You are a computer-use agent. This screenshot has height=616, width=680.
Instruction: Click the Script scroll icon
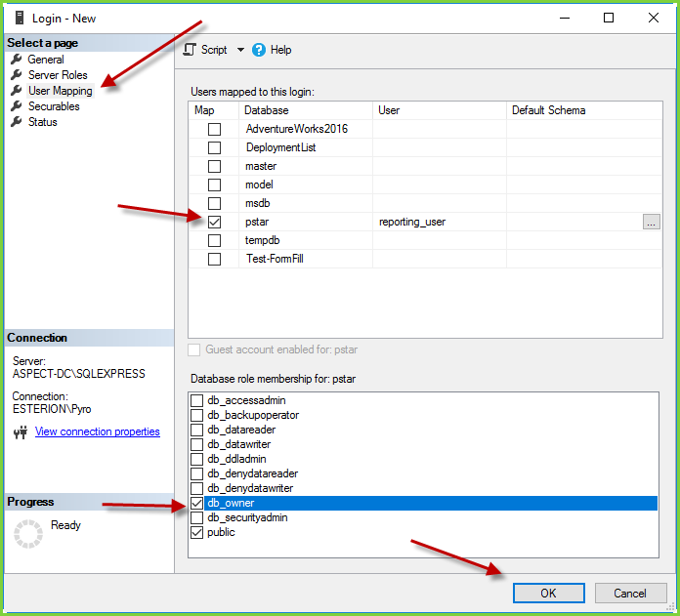click(x=190, y=50)
